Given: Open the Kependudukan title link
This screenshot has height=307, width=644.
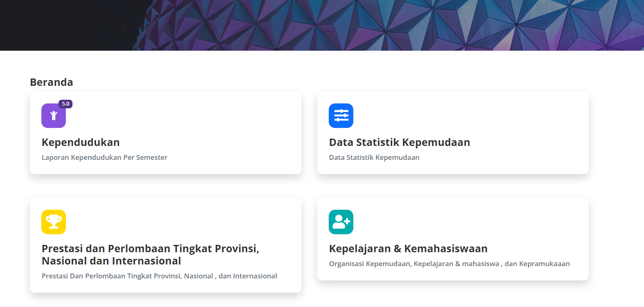Looking at the screenshot, I should tap(81, 142).
